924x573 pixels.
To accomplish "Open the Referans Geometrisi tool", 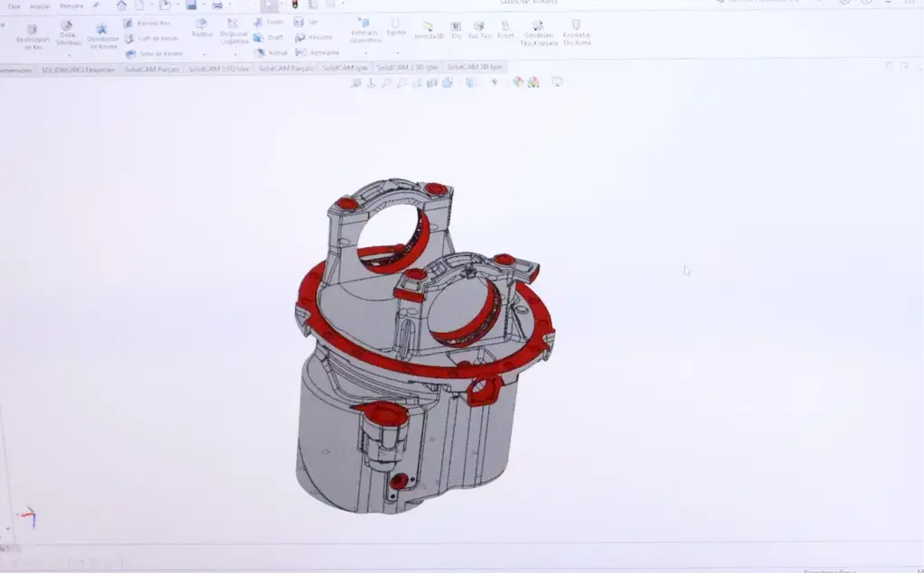I will [x=365, y=31].
